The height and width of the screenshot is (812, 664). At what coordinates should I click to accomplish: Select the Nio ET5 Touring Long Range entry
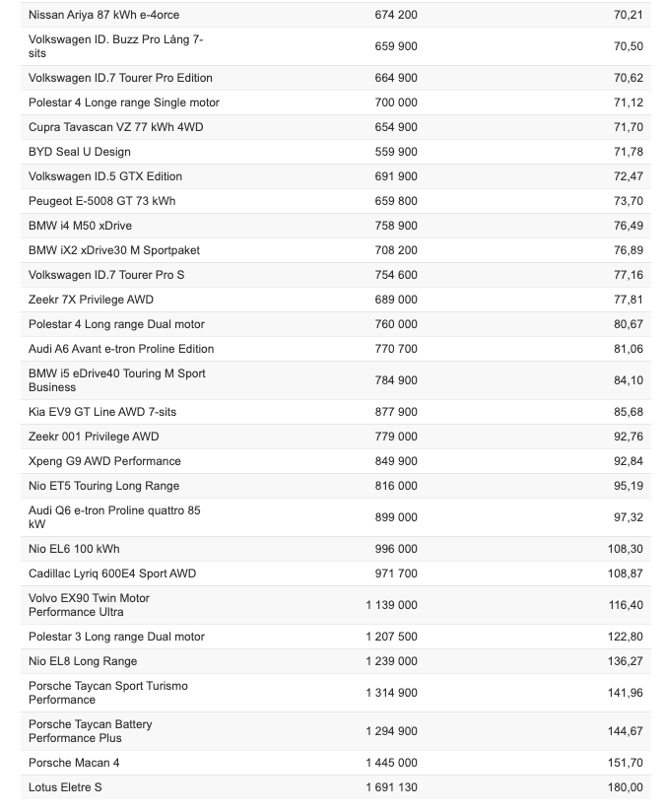coord(104,486)
